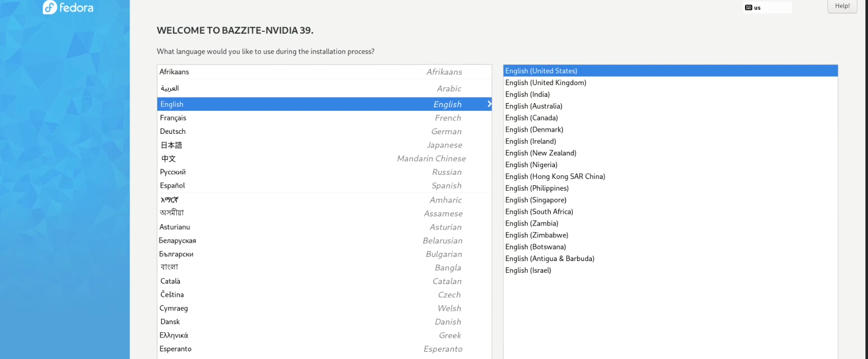Select English (Australia) locale

point(670,106)
